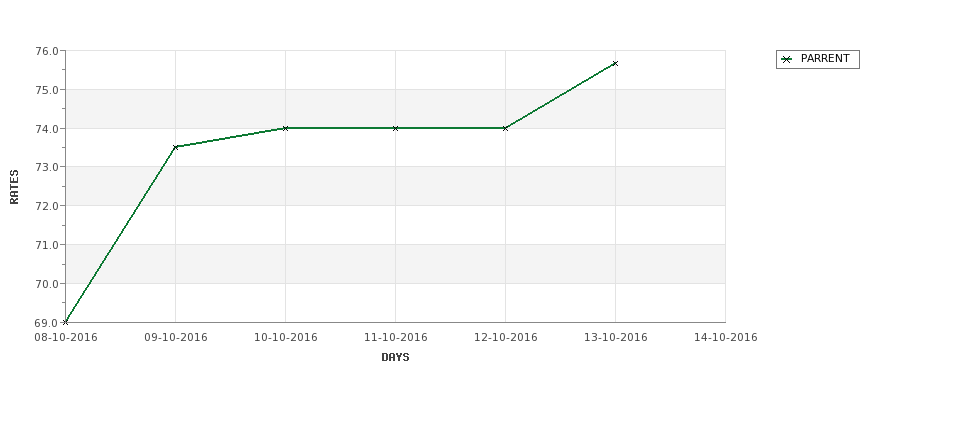Click the 72.0 y-axis tick label
Image resolution: width=975 pixels, height=429 pixels.
(x=49, y=206)
